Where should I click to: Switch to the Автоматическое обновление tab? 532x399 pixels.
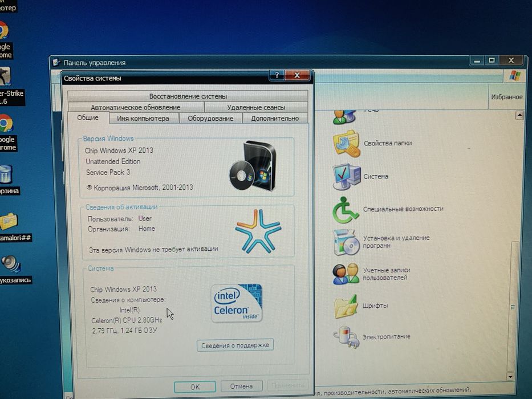click(x=136, y=107)
